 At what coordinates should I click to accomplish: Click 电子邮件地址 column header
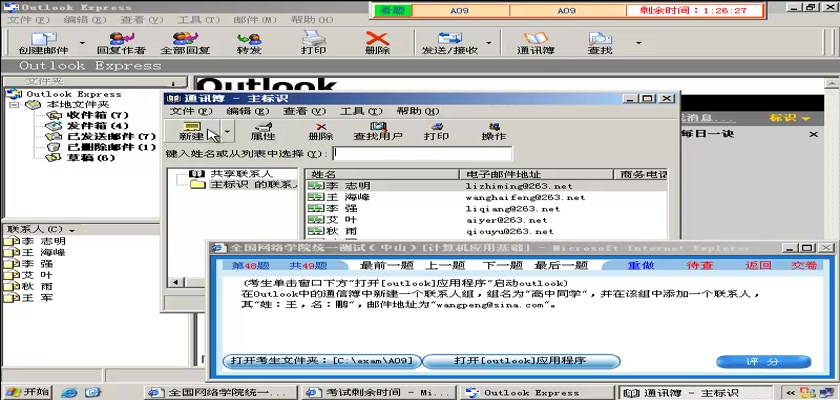536,175
